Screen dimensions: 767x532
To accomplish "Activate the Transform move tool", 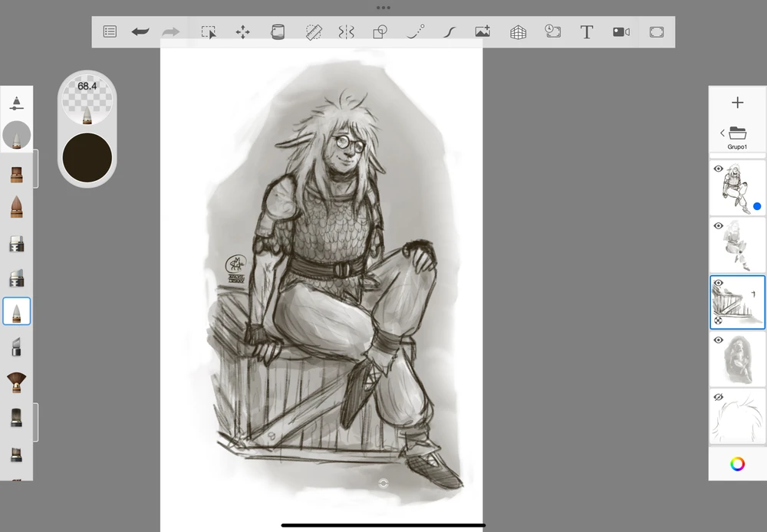I will [x=242, y=31].
